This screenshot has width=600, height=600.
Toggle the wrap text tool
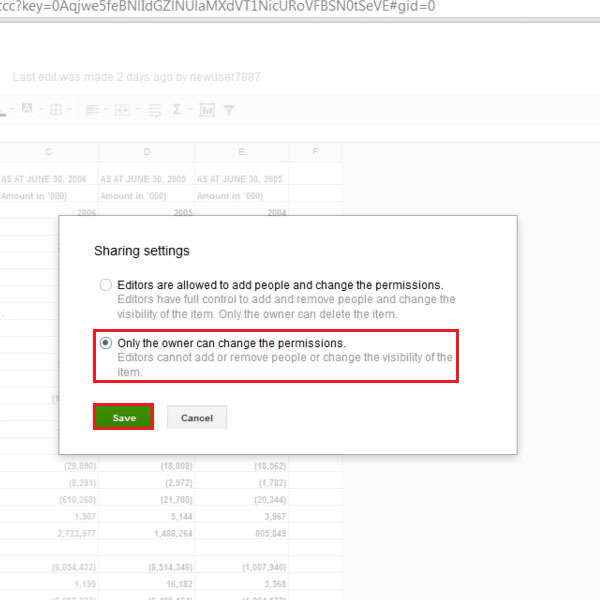(155, 111)
